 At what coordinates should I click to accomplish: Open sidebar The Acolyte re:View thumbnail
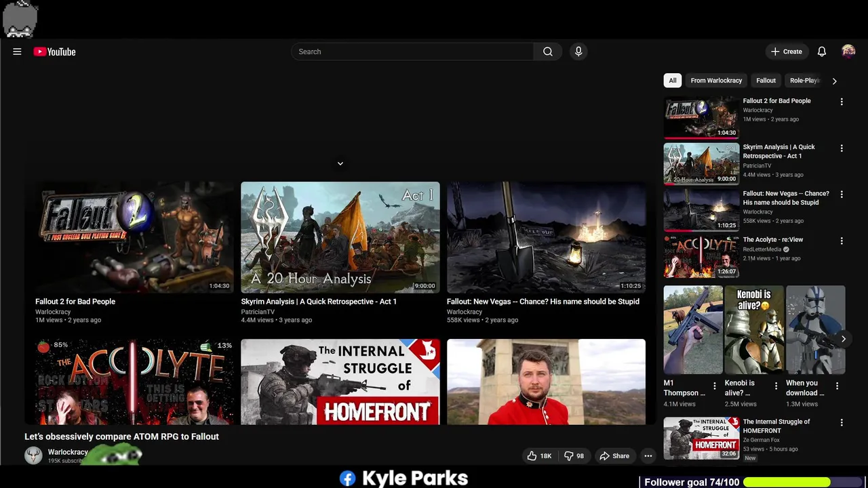(x=701, y=256)
